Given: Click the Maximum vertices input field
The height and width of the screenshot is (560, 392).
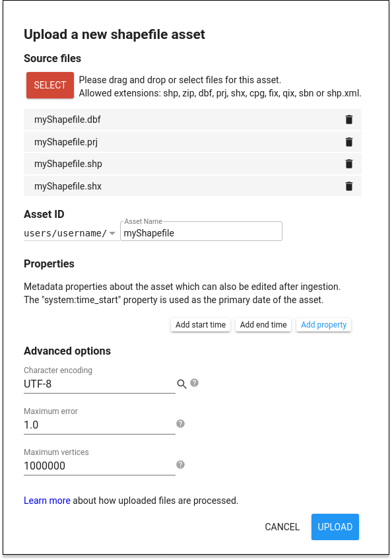Looking at the screenshot, I should pos(100,466).
